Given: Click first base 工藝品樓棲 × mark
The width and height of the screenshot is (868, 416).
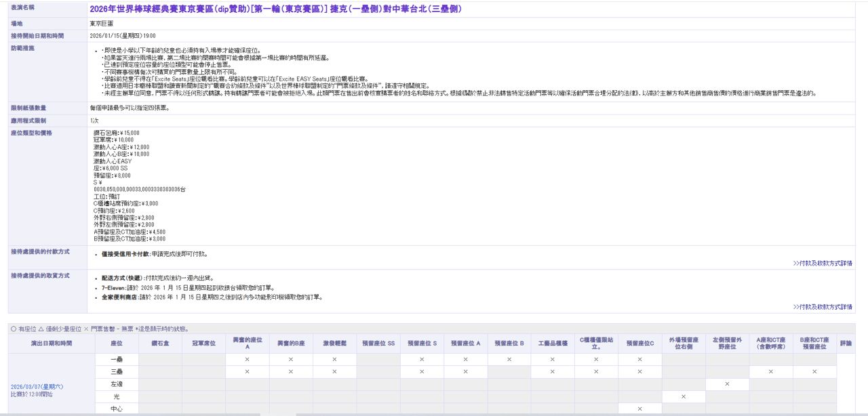Looking at the screenshot, I should click(553, 360).
